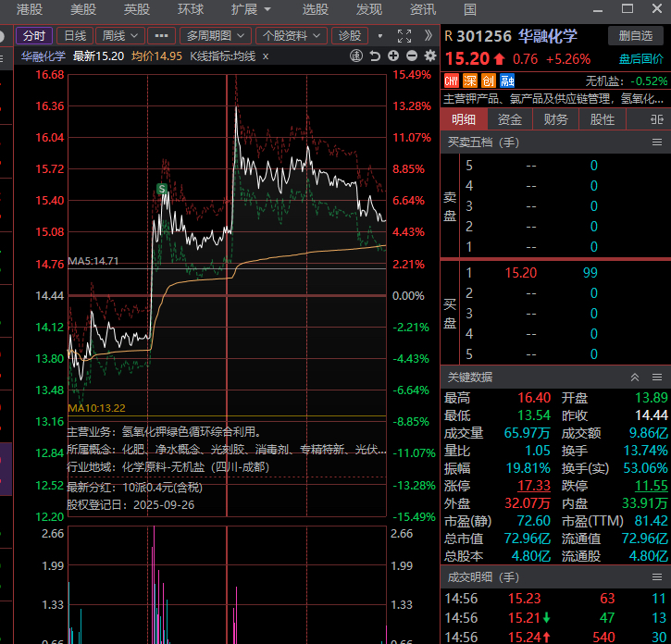671x644 pixels.
Task: Open the 环球 menu
Action: 191,9
